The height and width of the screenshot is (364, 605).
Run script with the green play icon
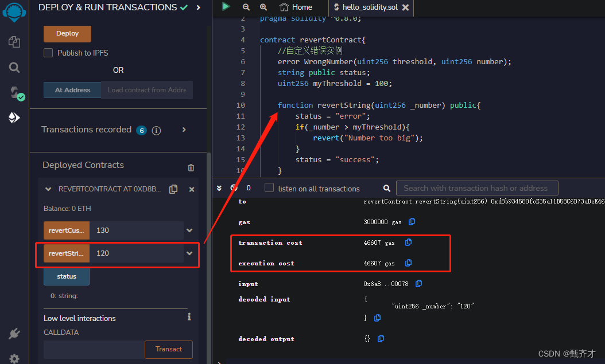[226, 6]
